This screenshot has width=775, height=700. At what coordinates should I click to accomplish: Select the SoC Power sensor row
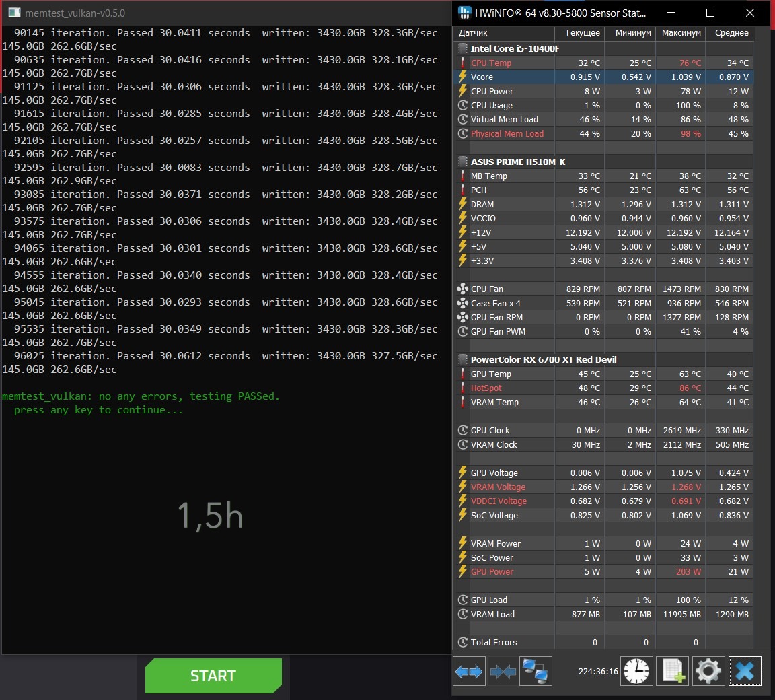coord(603,557)
